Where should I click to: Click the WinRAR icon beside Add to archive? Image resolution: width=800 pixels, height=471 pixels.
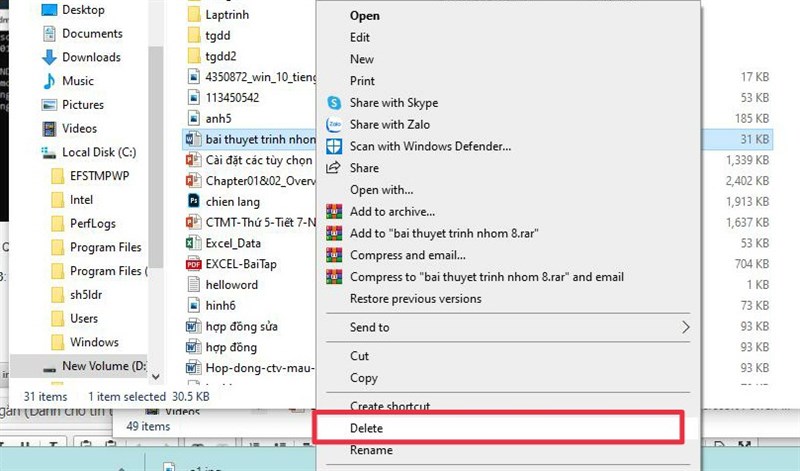click(335, 212)
